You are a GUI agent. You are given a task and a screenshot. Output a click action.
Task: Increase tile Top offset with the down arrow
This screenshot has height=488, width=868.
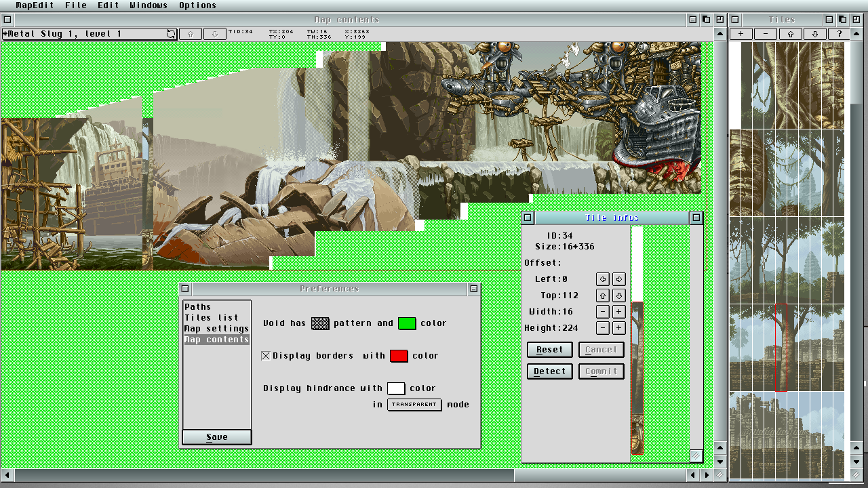[x=618, y=296]
